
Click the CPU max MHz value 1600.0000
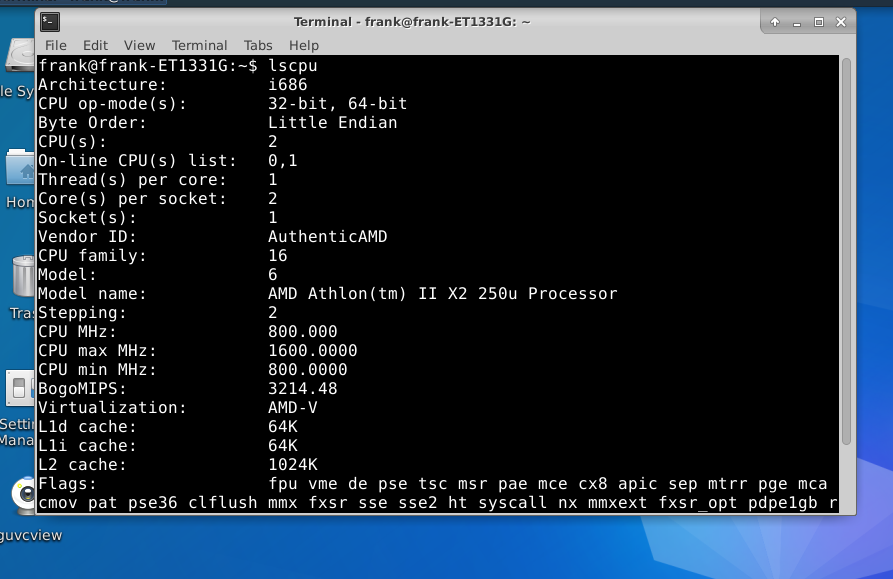click(313, 351)
